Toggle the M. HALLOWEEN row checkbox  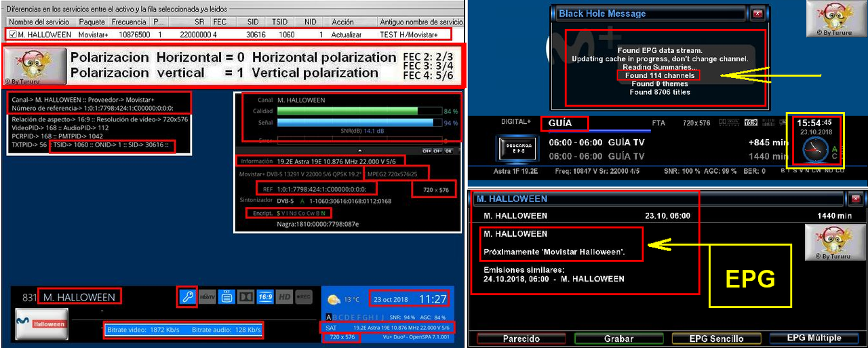(x=13, y=35)
